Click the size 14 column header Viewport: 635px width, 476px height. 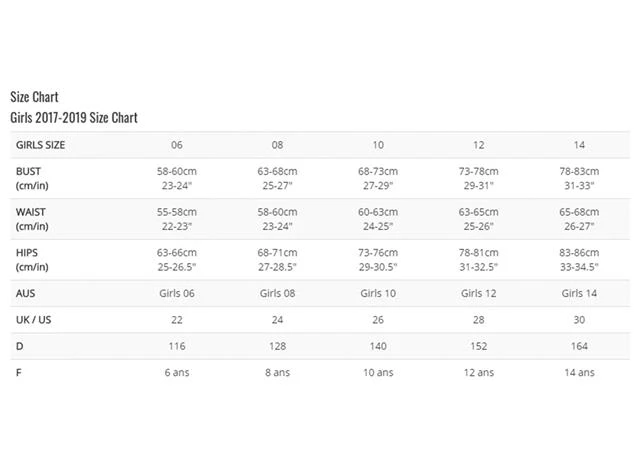click(x=579, y=145)
